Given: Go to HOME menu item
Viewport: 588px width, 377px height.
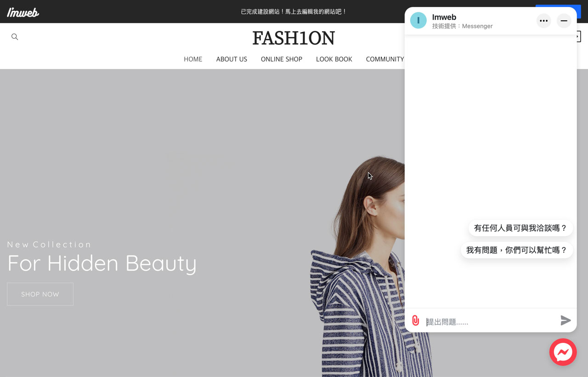Looking at the screenshot, I should 193,59.
